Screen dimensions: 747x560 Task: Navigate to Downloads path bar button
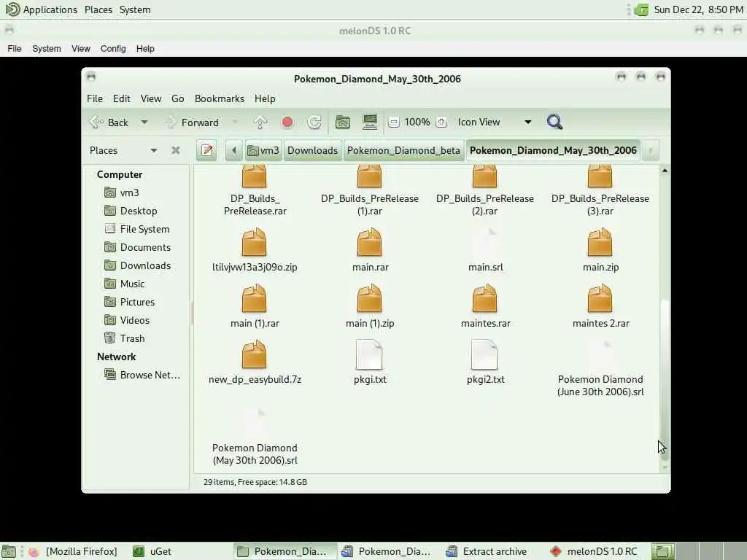(312, 150)
